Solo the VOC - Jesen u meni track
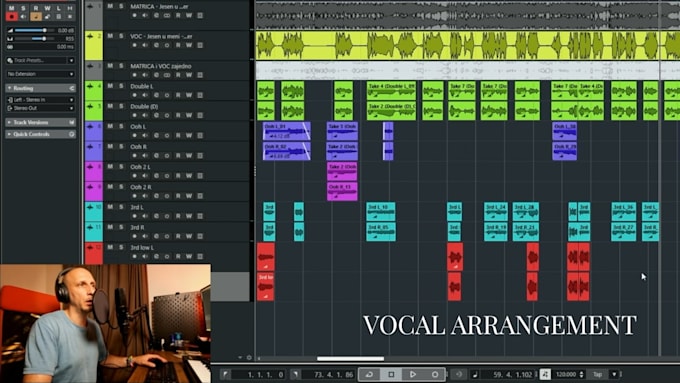 (x=121, y=36)
